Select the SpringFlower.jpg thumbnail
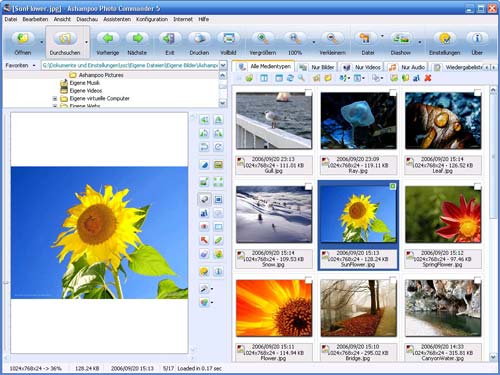 pos(443,214)
